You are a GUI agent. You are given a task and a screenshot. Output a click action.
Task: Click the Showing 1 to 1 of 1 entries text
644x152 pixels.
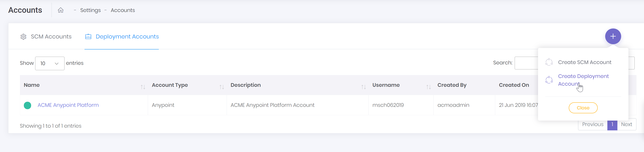pos(50,126)
